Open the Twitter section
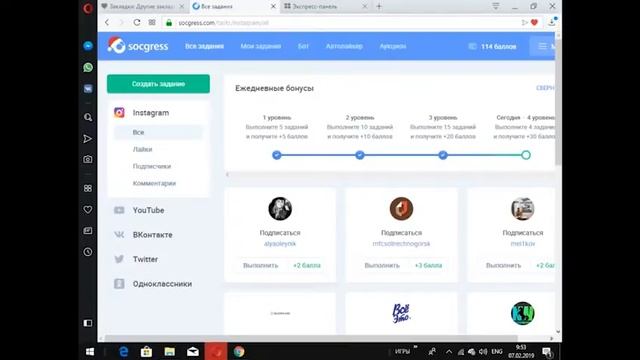 click(x=145, y=259)
